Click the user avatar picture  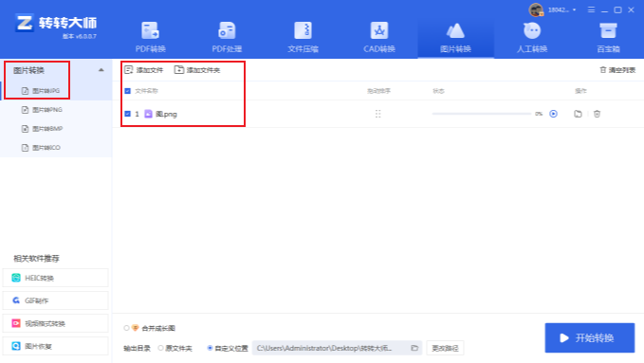point(536,9)
